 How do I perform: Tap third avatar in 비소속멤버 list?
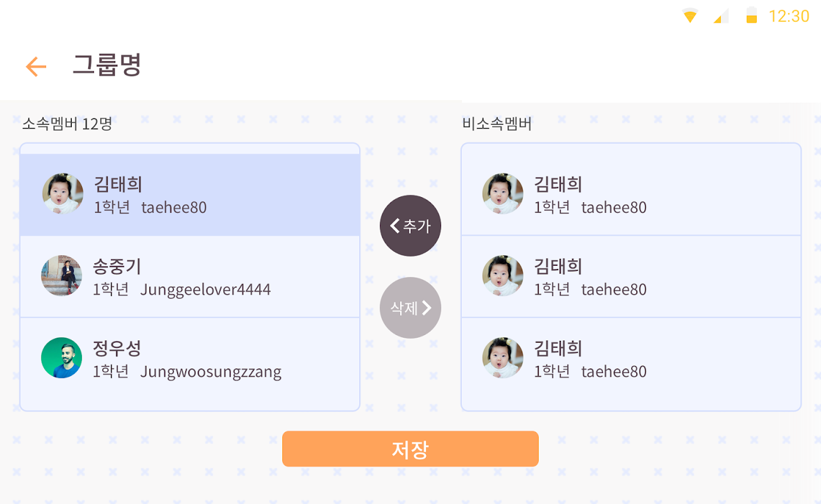(x=503, y=358)
